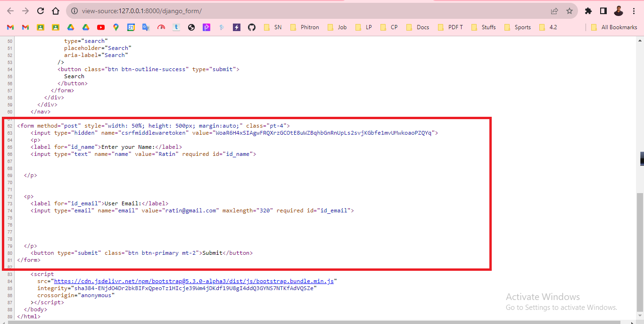Open the dark lightning bolt bookmark
Image resolution: width=644 pixels, height=324 pixels.
pos(237,27)
